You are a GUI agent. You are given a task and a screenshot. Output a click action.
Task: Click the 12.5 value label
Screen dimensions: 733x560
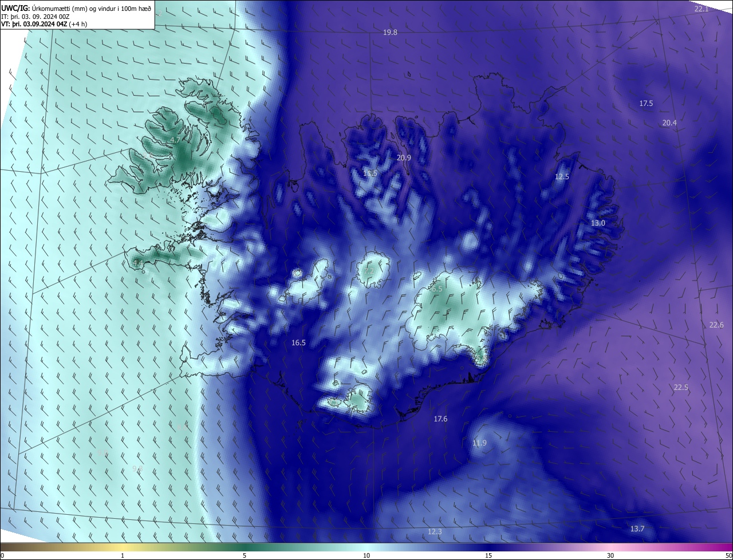[x=562, y=176]
